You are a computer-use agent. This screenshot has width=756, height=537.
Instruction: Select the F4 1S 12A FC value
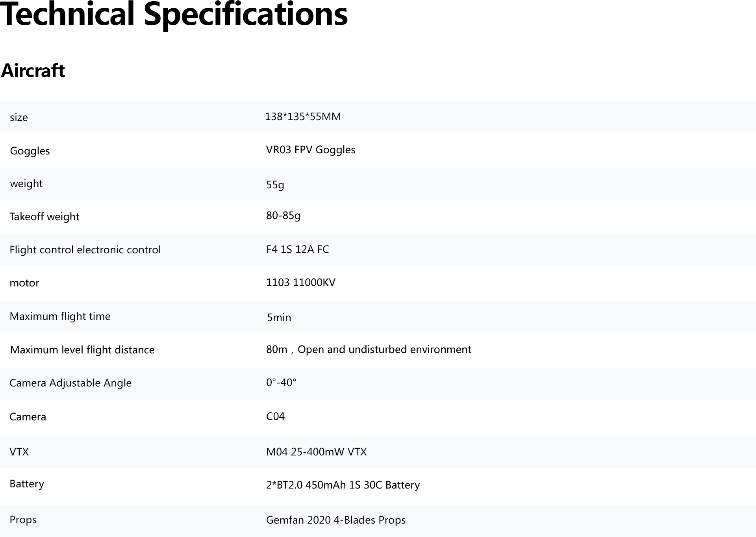click(x=298, y=249)
